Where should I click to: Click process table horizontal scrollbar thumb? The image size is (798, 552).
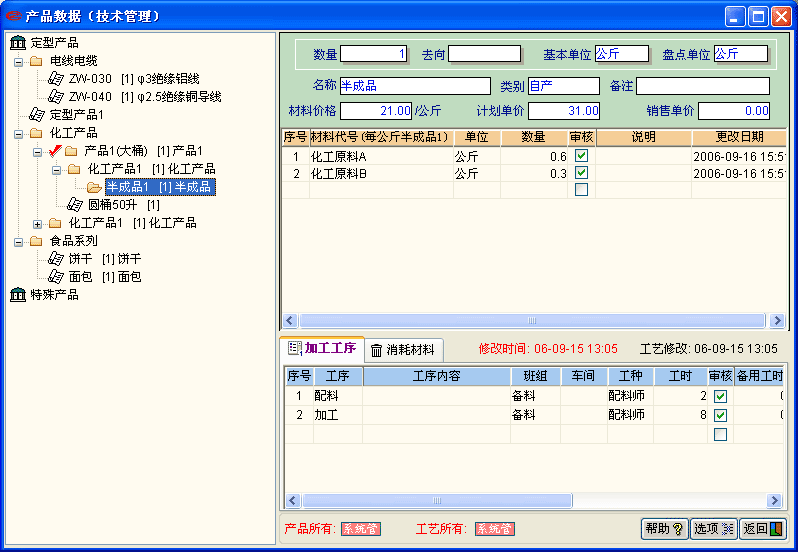coord(437,501)
